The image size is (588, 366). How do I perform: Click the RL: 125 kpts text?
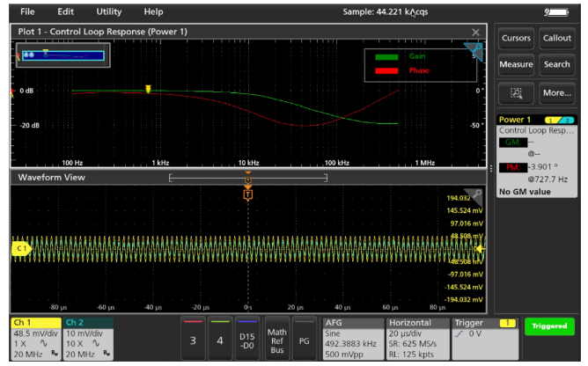point(411,355)
